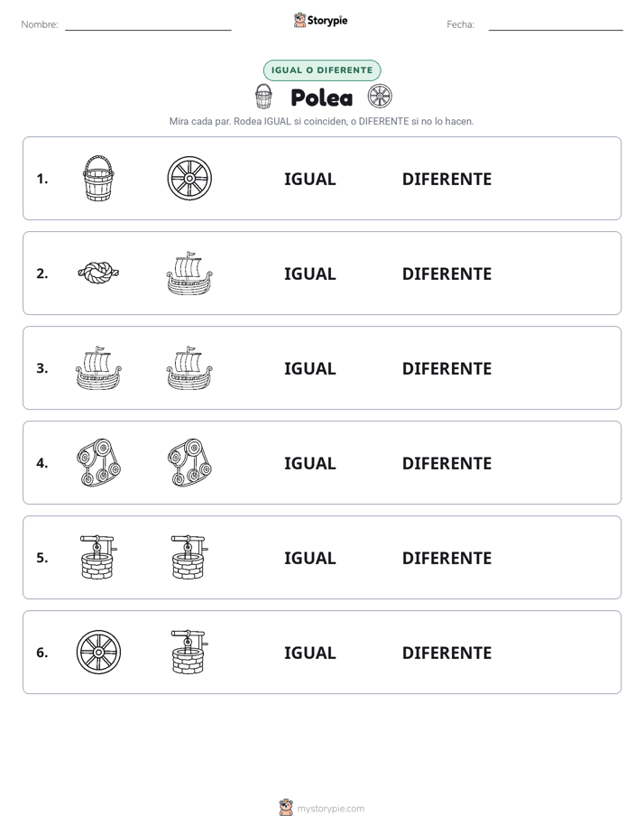Click the left pulley belt icon in row 4

coord(98,462)
